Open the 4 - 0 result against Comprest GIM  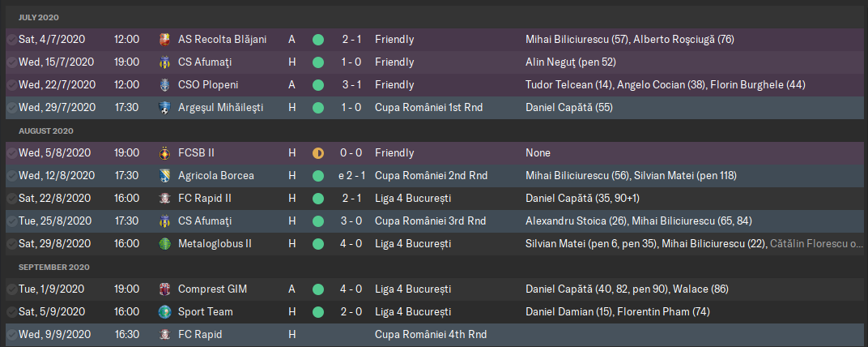351,289
